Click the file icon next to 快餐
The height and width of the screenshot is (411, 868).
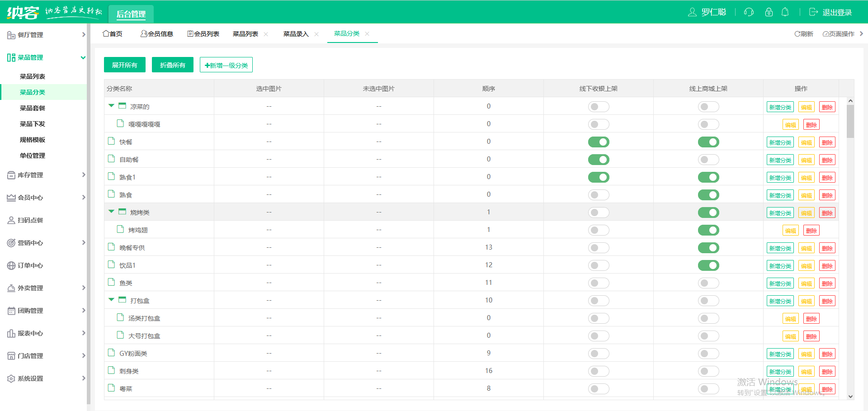111,141
